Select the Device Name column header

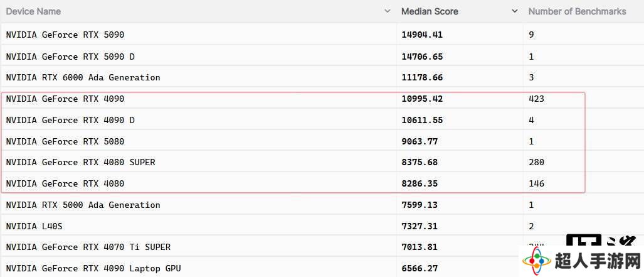pos(33,11)
